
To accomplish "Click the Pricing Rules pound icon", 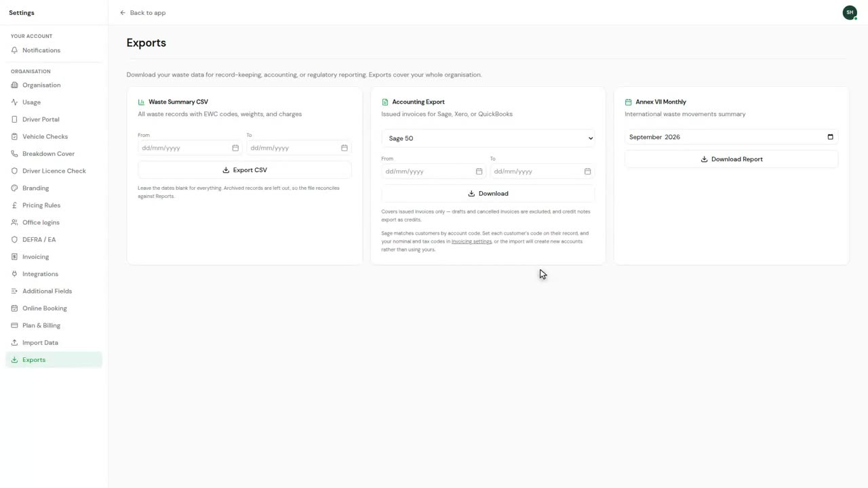I will click(x=14, y=205).
